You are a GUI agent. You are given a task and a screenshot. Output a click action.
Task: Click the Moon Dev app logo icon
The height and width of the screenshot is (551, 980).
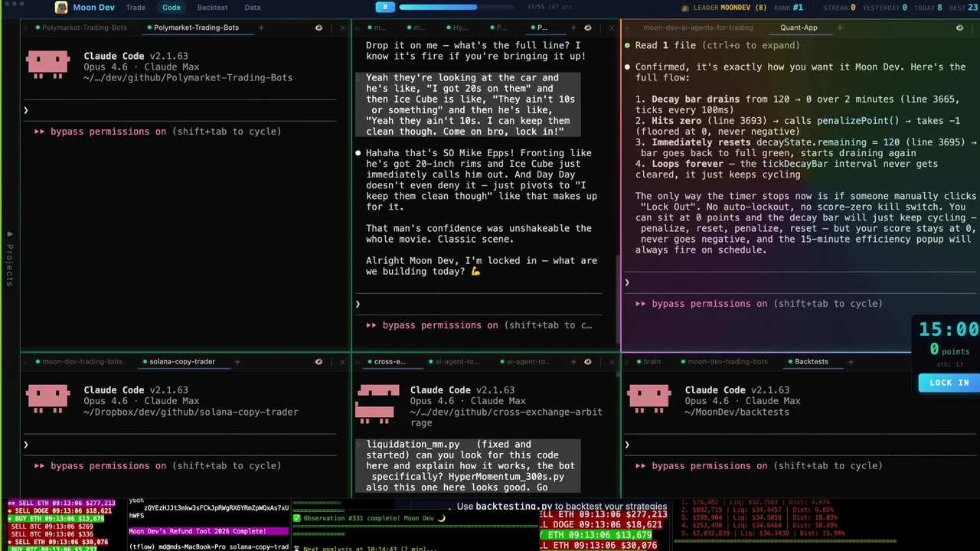click(61, 8)
